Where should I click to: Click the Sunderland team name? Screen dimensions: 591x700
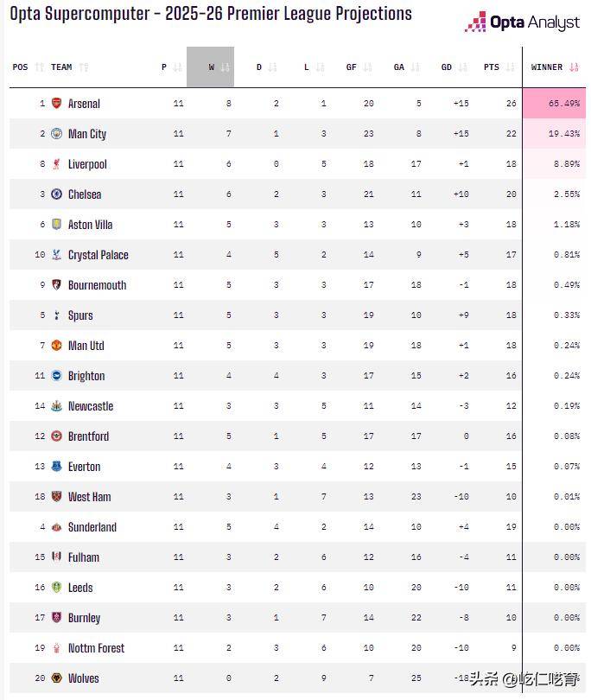tap(92, 527)
